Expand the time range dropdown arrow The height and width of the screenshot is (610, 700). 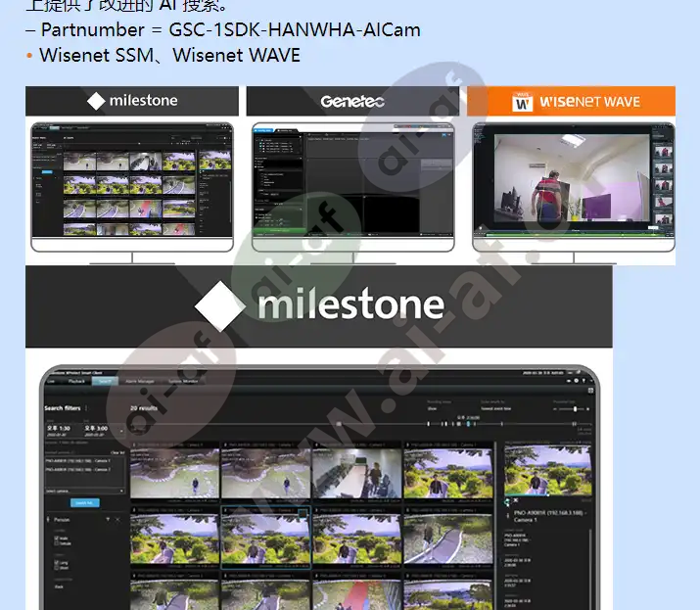tap(121, 432)
